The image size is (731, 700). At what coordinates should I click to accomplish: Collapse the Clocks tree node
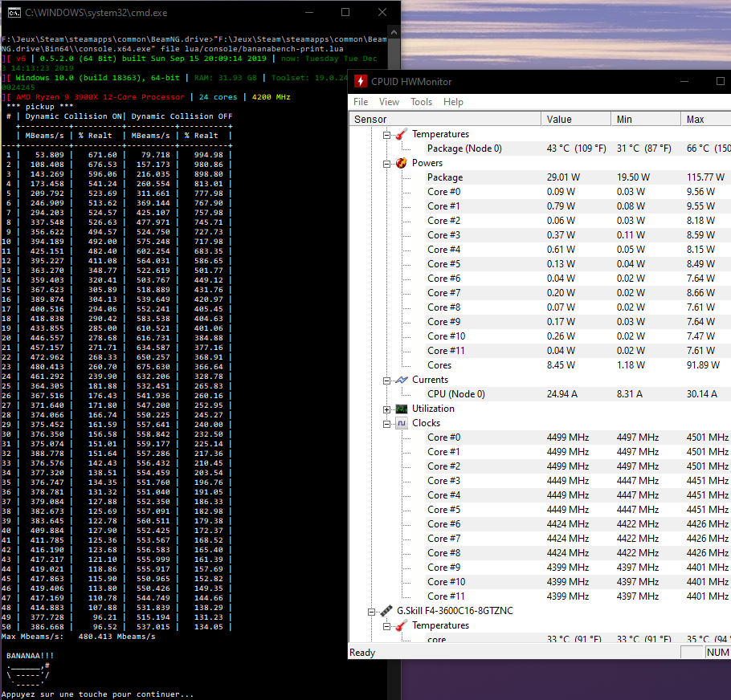pyautogui.click(x=386, y=424)
